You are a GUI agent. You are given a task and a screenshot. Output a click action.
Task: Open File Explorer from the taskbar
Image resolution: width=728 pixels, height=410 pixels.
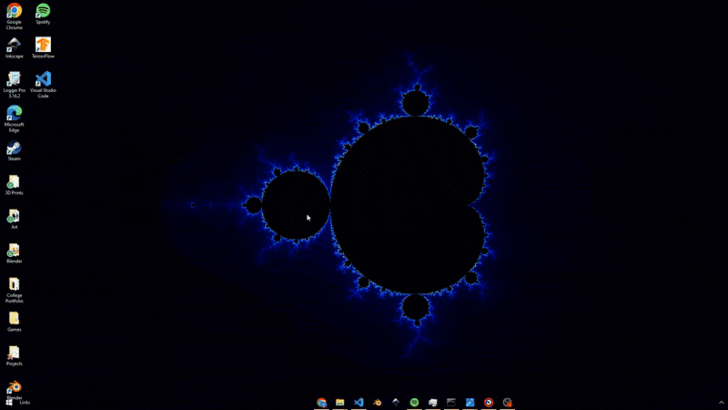(340, 402)
